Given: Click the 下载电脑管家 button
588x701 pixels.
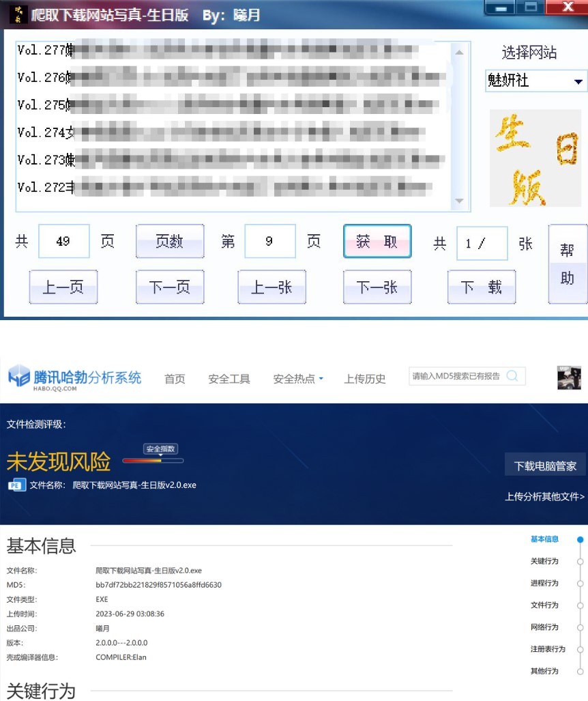Looking at the screenshot, I should (545, 466).
